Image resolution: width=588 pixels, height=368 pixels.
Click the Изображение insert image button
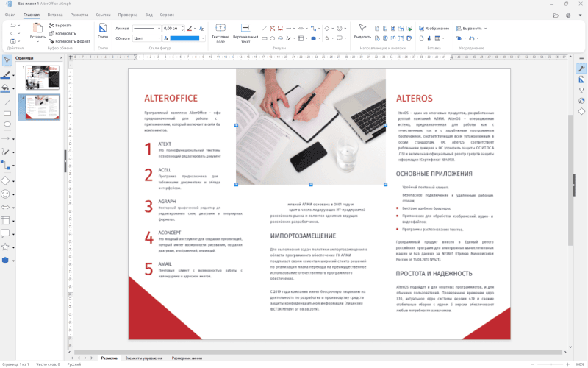click(x=434, y=29)
